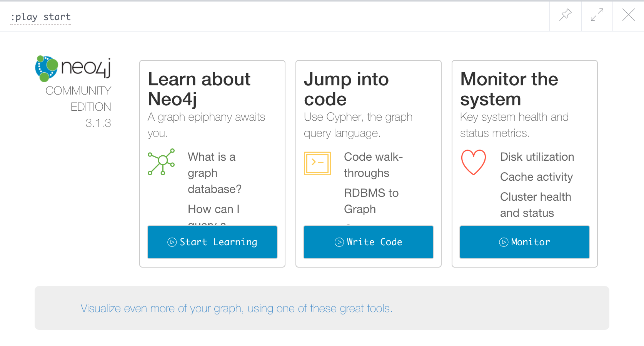This screenshot has height=346, width=644.
Task: Open the Code walk-throughs topic
Action: [373, 165]
